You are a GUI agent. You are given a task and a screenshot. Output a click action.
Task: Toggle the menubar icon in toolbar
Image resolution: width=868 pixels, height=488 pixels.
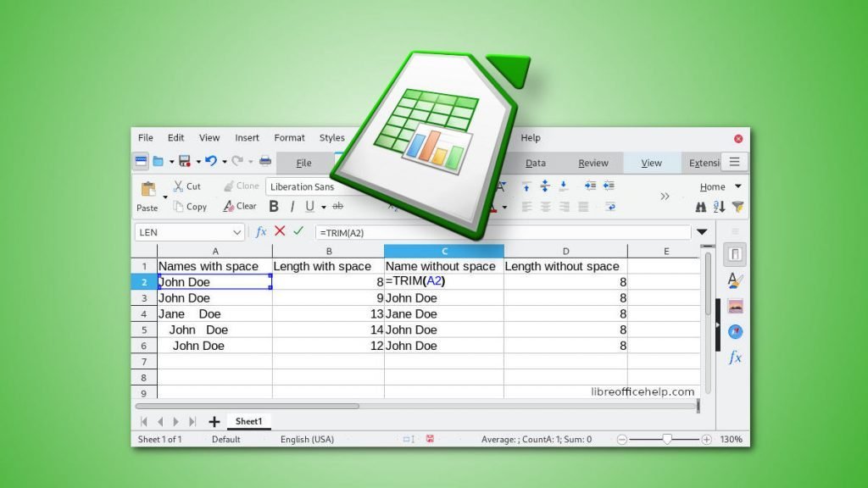(141, 162)
